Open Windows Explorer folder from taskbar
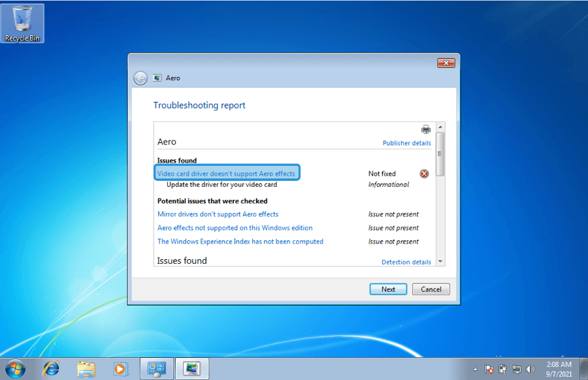Viewport: 588px width, 380px height. pos(86,369)
